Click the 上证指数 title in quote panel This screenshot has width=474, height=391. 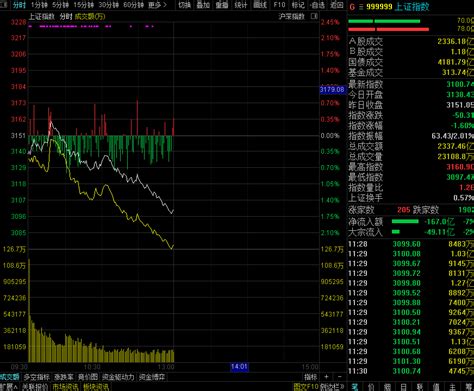[412, 7]
